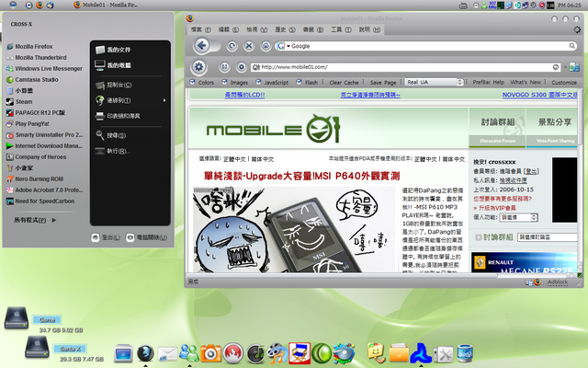Screen dimensions: 588x368
Task: Open the 檢視(V) menu in Firefox
Action: 256,29
